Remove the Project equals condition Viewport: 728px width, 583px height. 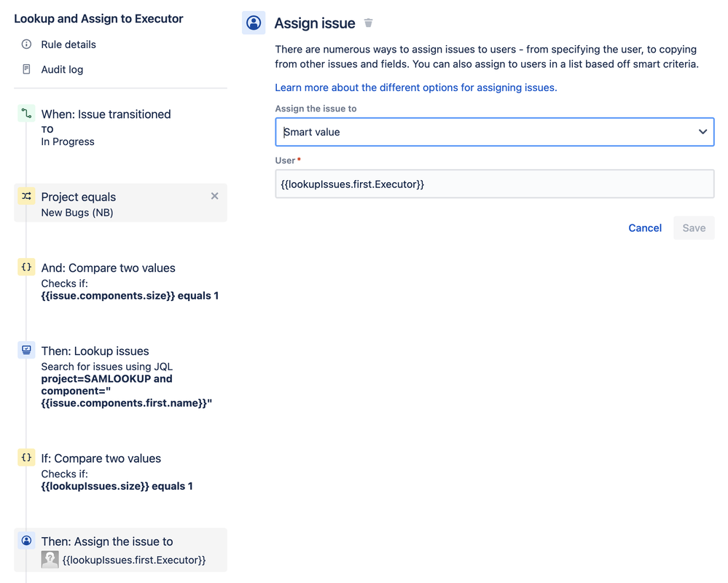click(214, 196)
